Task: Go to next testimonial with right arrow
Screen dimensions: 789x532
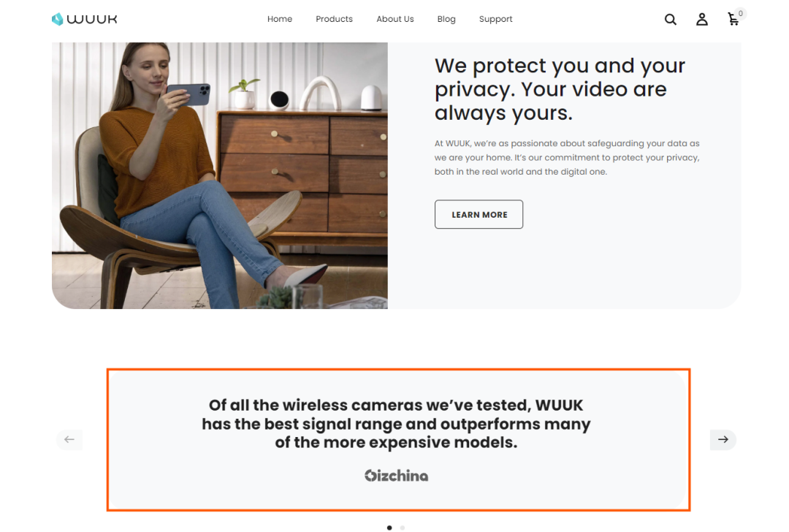Action: [723, 439]
